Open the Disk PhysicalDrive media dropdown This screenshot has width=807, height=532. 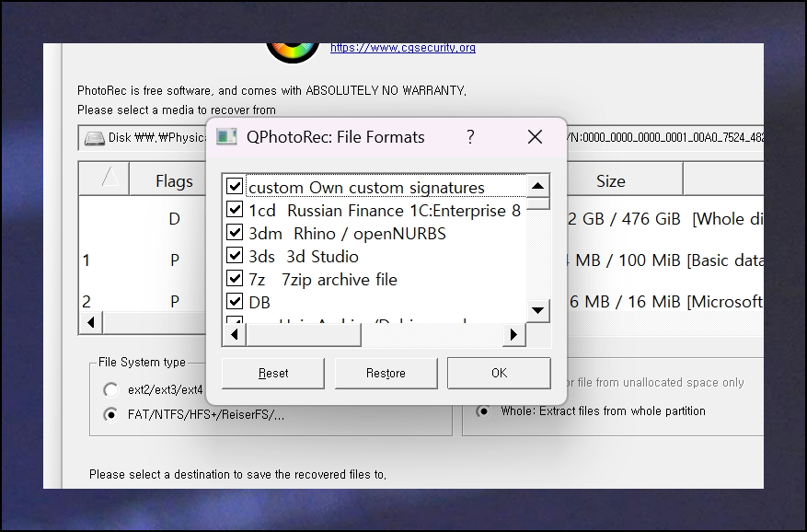pyautogui.click(x=421, y=138)
